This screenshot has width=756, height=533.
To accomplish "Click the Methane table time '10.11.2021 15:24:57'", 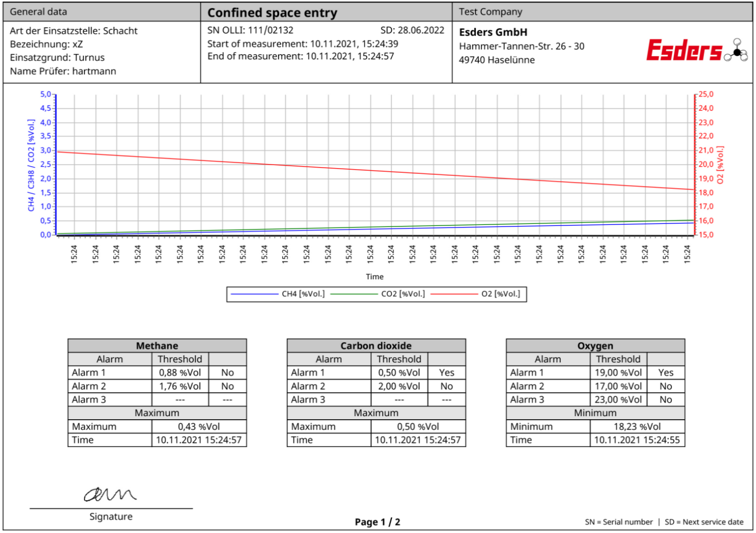I will click(199, 440).
